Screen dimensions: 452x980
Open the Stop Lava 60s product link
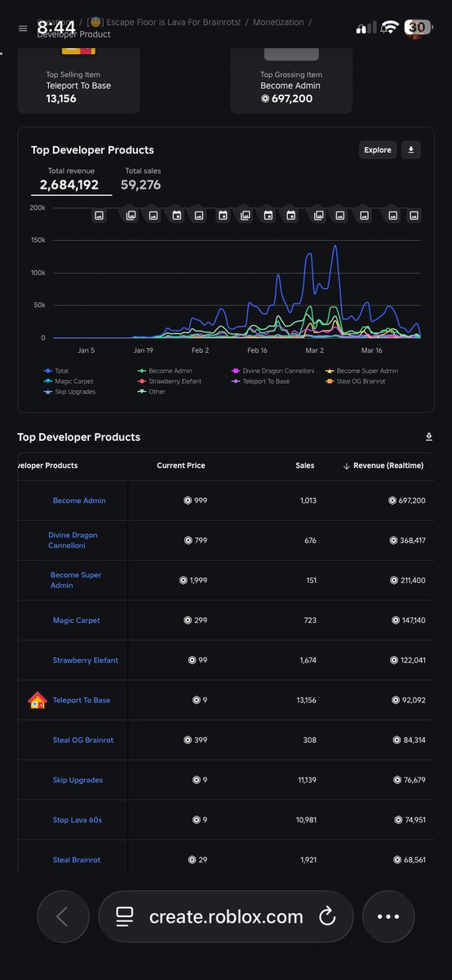click(x=78, y=820)
